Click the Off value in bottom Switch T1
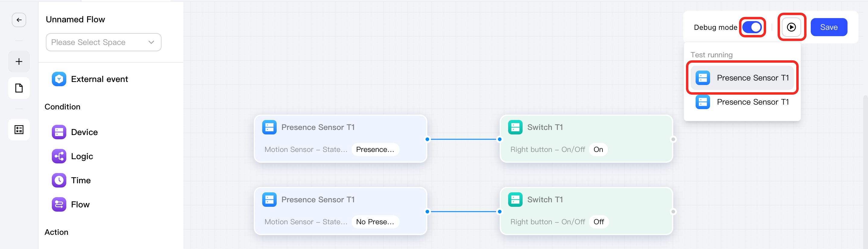This screenshot has width=868, height=249. pos(599,222)
